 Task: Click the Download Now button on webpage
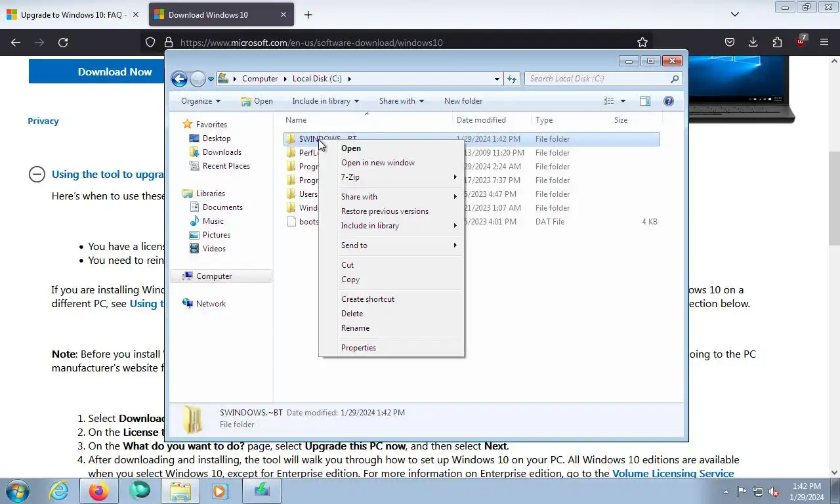pos(96,72)
